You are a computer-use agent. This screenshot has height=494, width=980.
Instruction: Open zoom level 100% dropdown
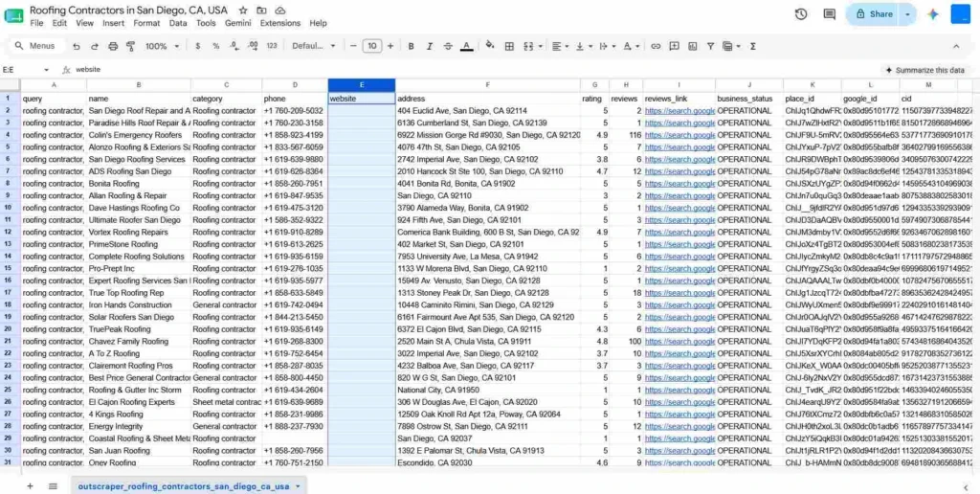point(162,46)
